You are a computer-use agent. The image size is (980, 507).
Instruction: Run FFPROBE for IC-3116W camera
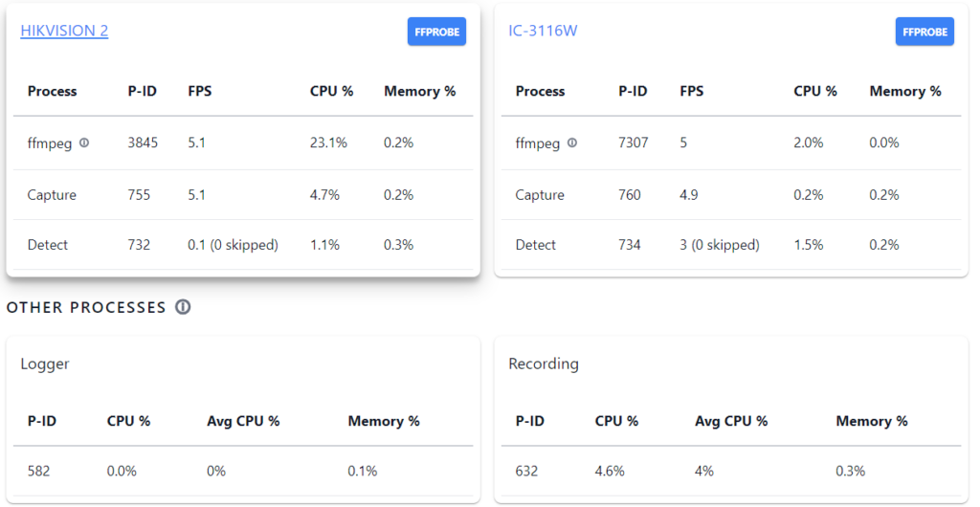pos(924,32)
